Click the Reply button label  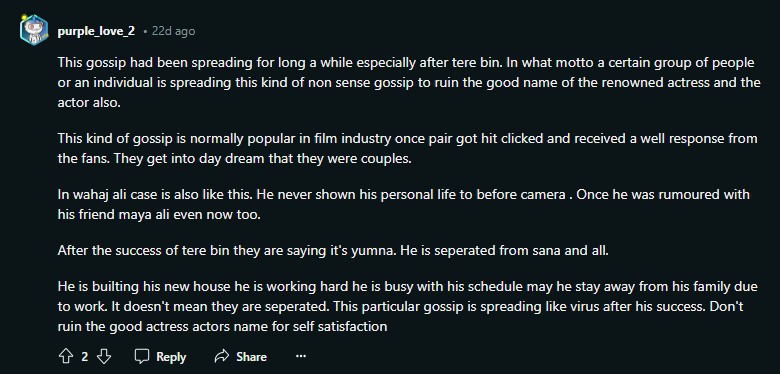[x=171, y=357]
